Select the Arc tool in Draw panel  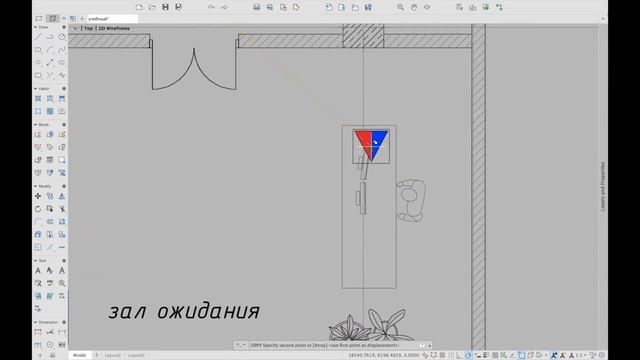(50, 50)
